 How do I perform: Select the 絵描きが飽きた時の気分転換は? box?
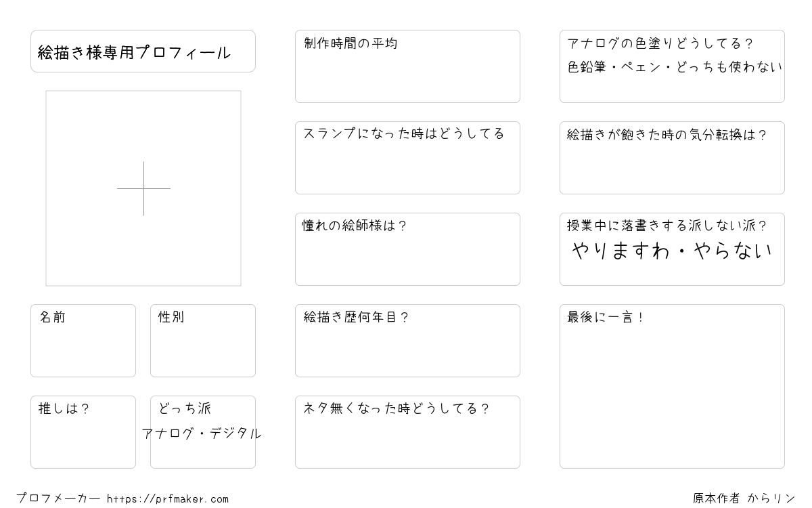point(672,158)
